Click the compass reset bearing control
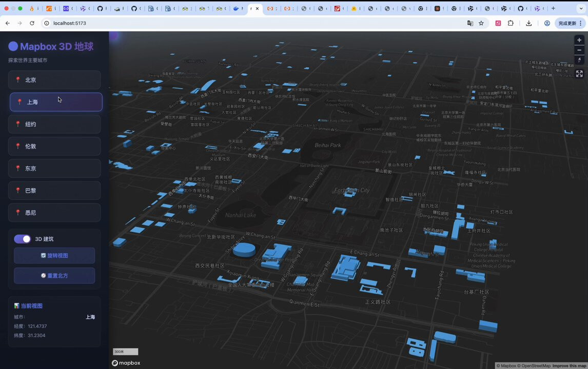 tap(579, 60)
